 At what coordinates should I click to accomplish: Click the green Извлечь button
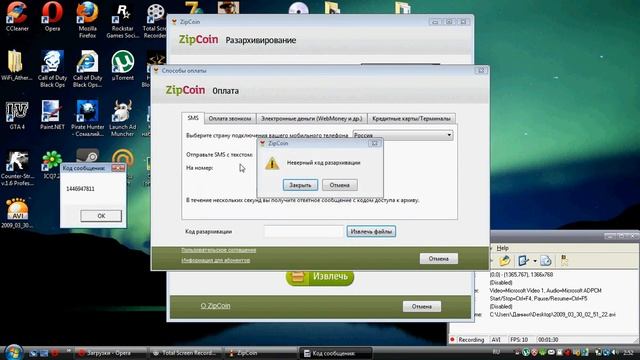(320, 276)
